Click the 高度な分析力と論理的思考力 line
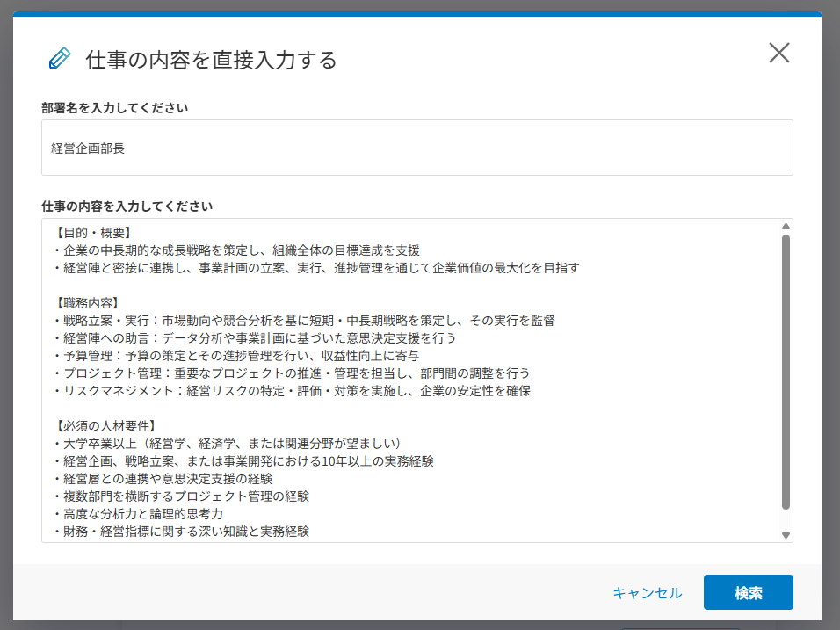 (x=138, y=514)
